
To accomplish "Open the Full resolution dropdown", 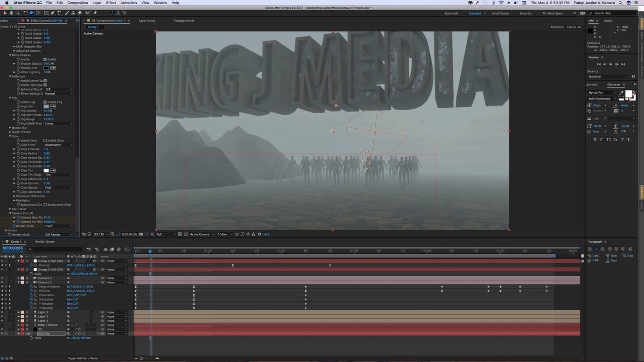I will click(x=166, y=234).
